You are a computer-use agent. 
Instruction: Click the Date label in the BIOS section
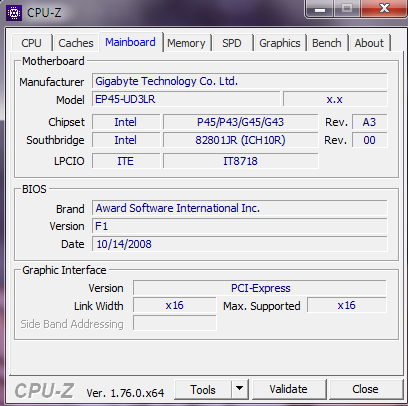[x=73, y=244]
